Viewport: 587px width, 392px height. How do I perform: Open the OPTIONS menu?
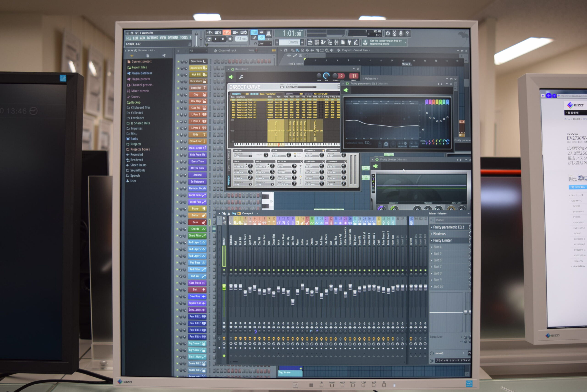pyautogui.click(x=173, y=38)
